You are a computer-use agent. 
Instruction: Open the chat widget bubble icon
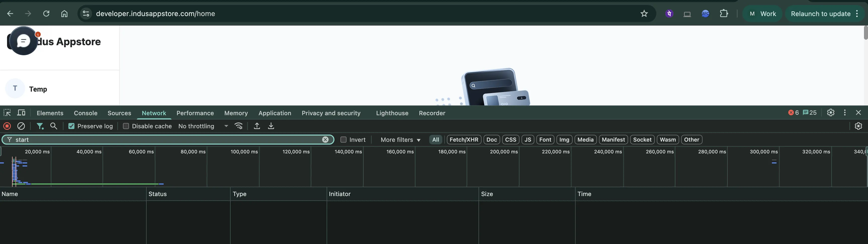tap(24, 41)
